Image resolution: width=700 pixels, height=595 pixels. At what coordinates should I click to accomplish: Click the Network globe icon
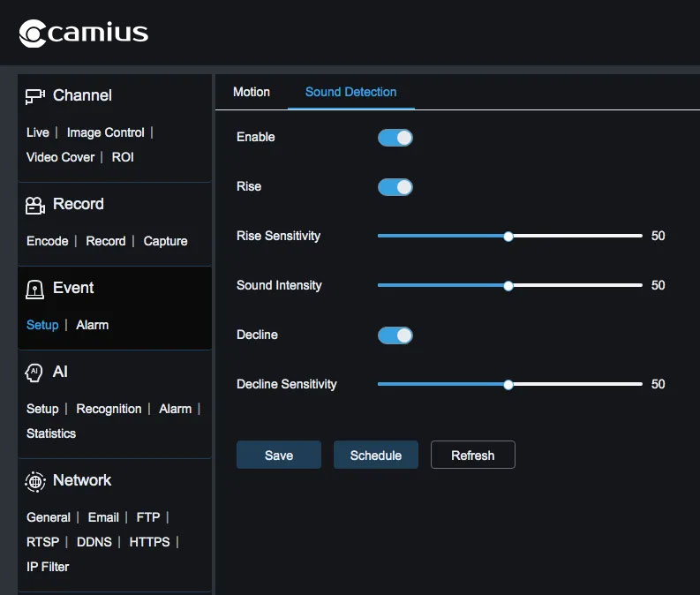coord(34,481)
